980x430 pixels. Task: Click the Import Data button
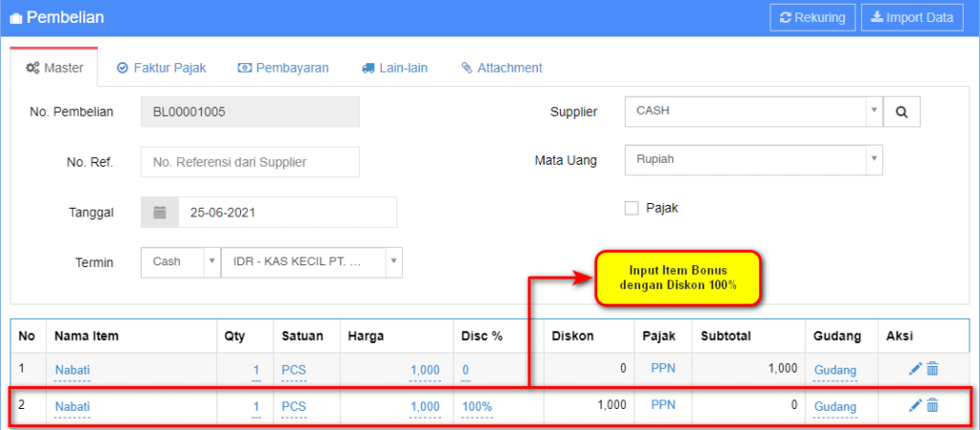click(912, 17)
